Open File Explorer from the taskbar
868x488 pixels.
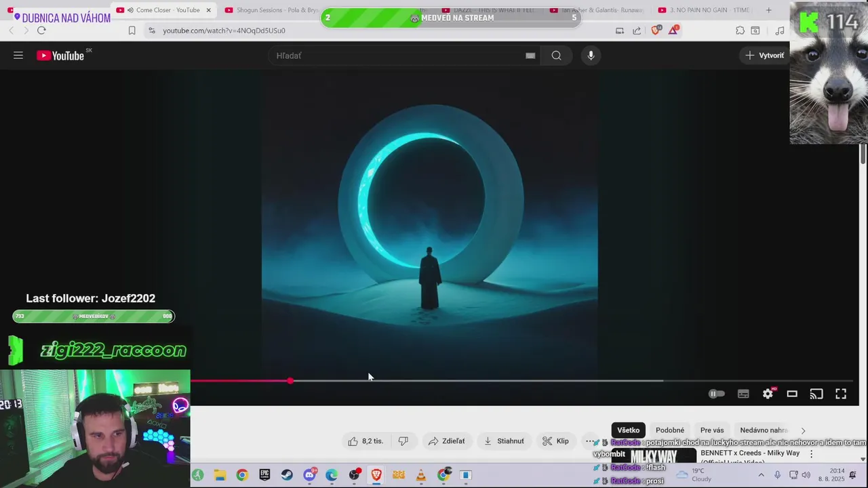point(220,475)
